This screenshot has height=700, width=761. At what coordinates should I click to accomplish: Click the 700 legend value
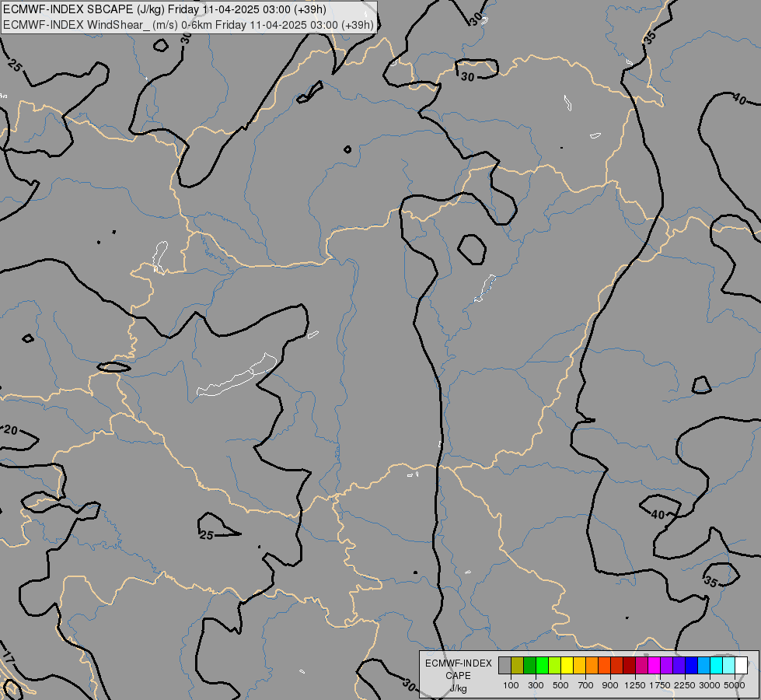pos(586,685)
